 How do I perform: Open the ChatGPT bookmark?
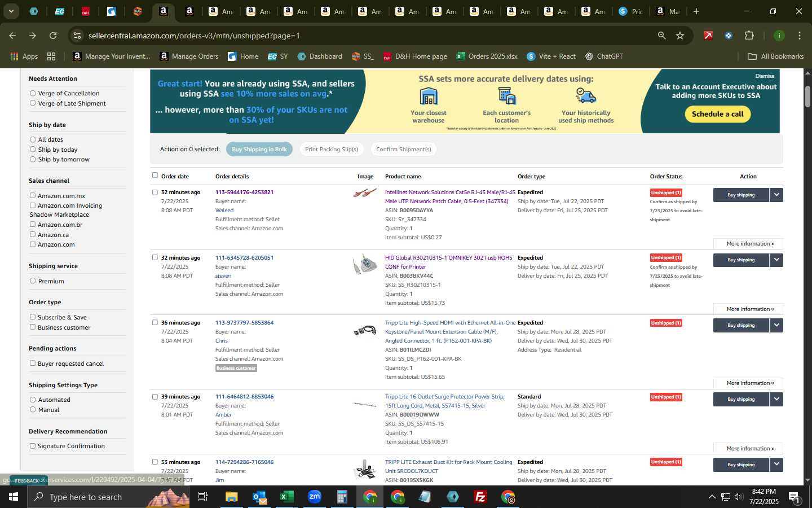(x=604, y=56)
